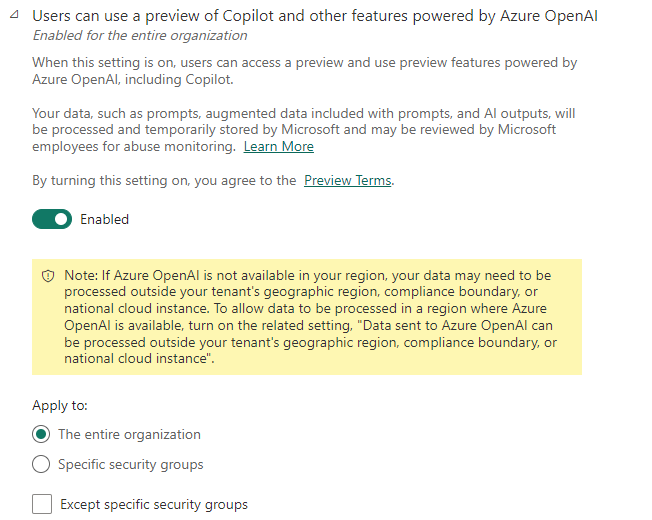This screenshot has width=652, height=520.
Task: Click the italic 'Enabled for the entire organization' subtitle
Action: click(140, 35)
